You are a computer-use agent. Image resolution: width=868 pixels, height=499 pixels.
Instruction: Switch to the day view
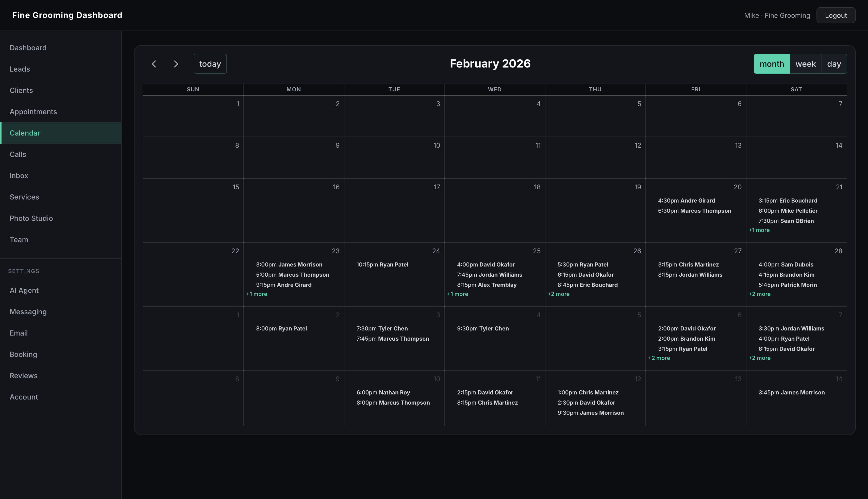coord(835,64)
